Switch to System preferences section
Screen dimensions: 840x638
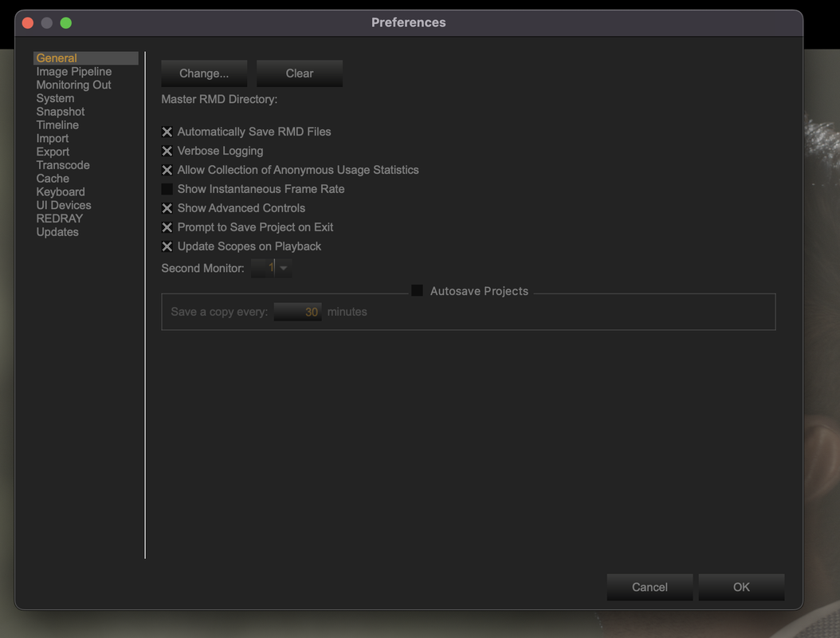coord(55,98)
